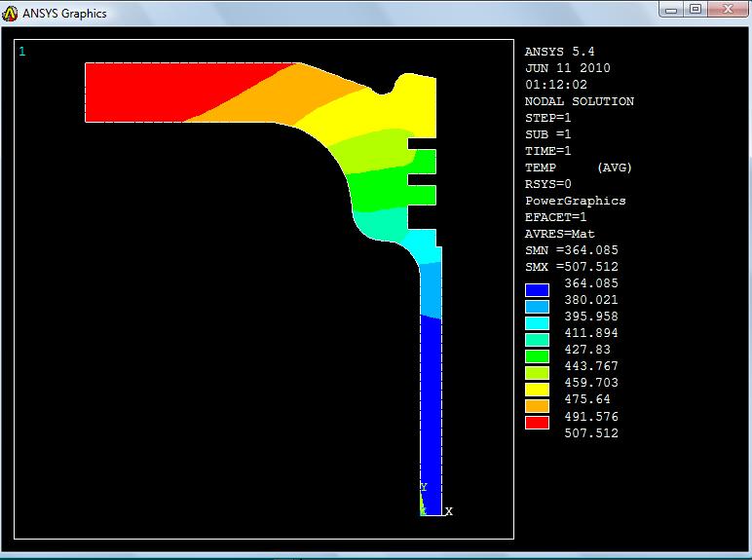Image resolution: width=752 pixels, height=560 pixels.
Task: Select the light blue 380.021 legend swatch
Action: (x=537, y=307)
